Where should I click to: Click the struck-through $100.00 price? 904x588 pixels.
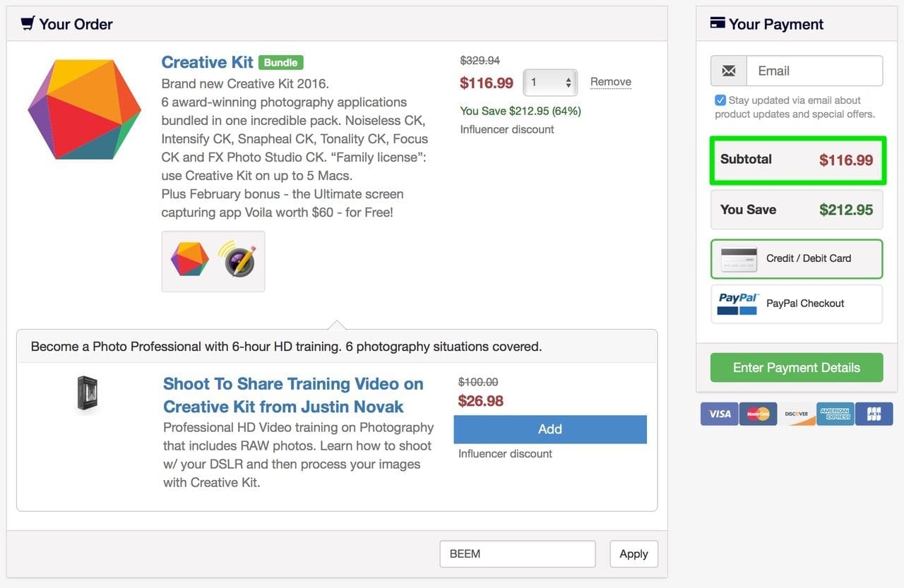(x=478, y=382)
